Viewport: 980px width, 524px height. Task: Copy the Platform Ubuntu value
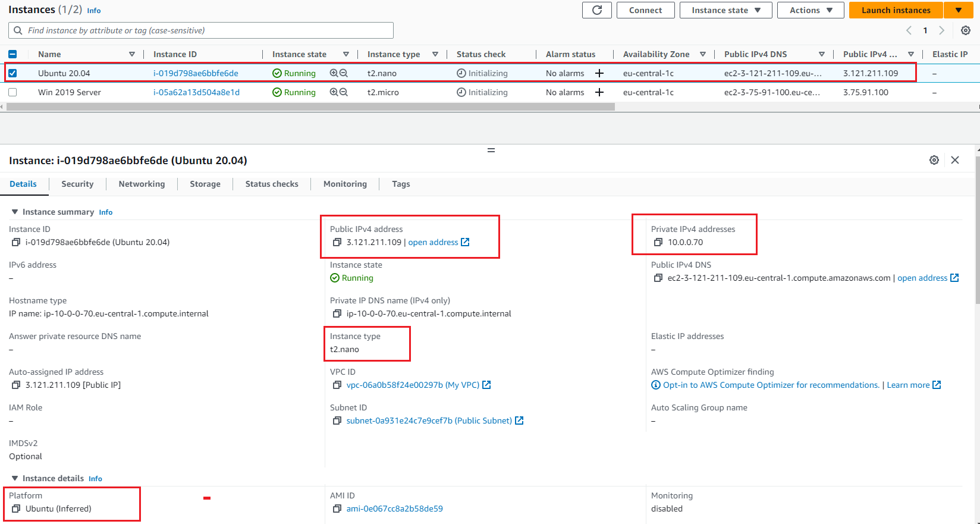pyautogui.click(x=16, y=509)
